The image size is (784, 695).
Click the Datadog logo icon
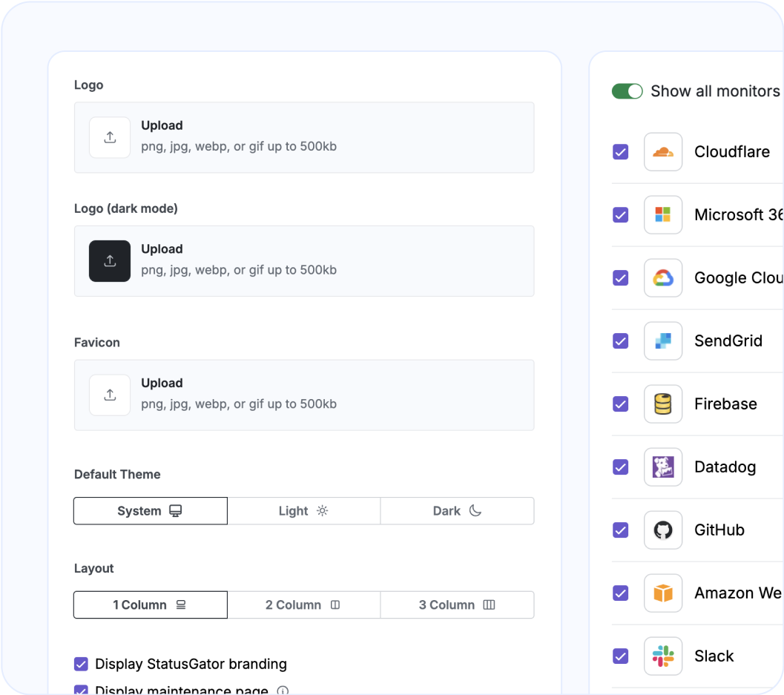662,467
